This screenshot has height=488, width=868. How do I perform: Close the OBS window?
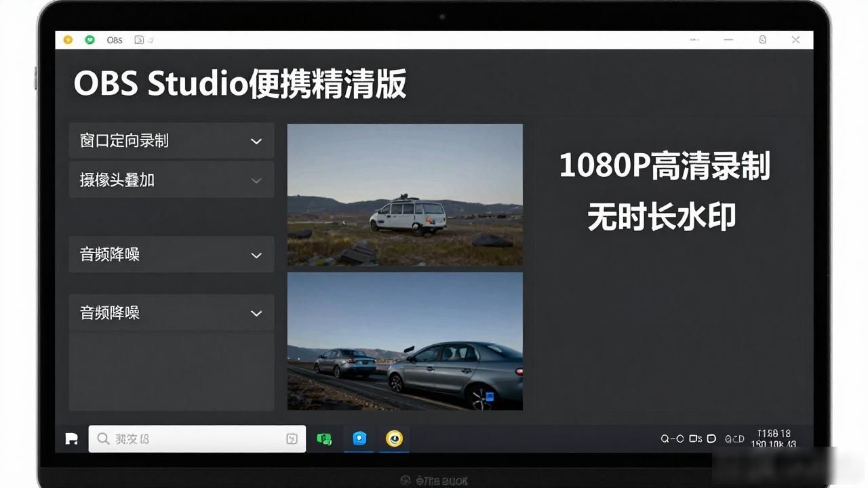point(796,40)
